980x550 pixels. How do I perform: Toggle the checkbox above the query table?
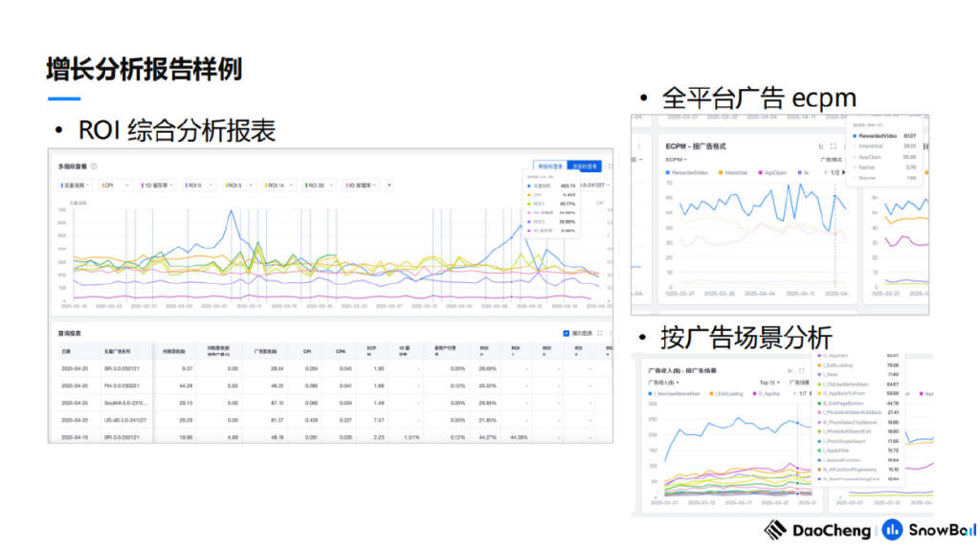point(566,333)
